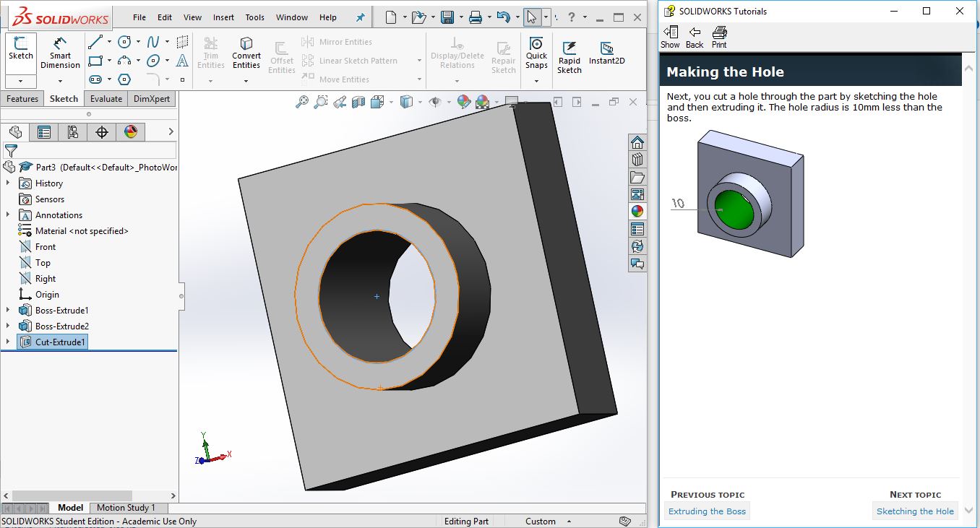
Task: Open the Tools menu
Action: [x=255, y=17]
